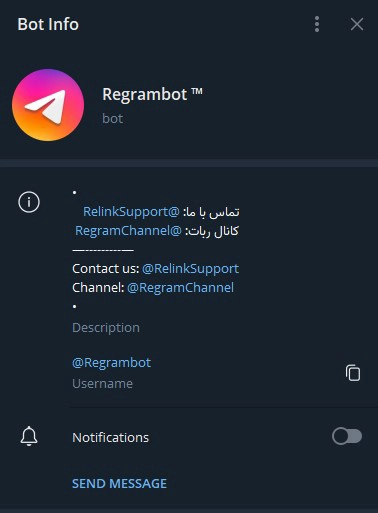378x513 pixels.
Task: Open RegramChannel@ link in Persian line
Action: (x=128, y=231)
